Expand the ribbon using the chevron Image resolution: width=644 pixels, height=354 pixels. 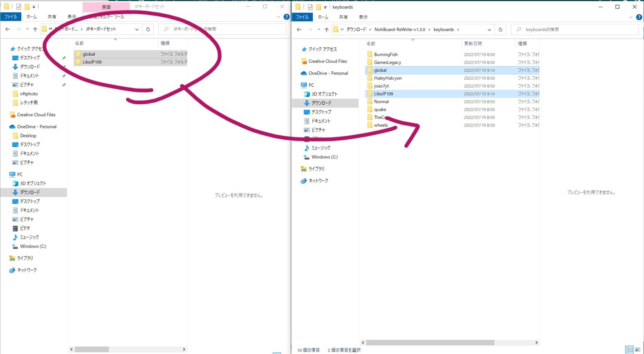tap(631, 17)
